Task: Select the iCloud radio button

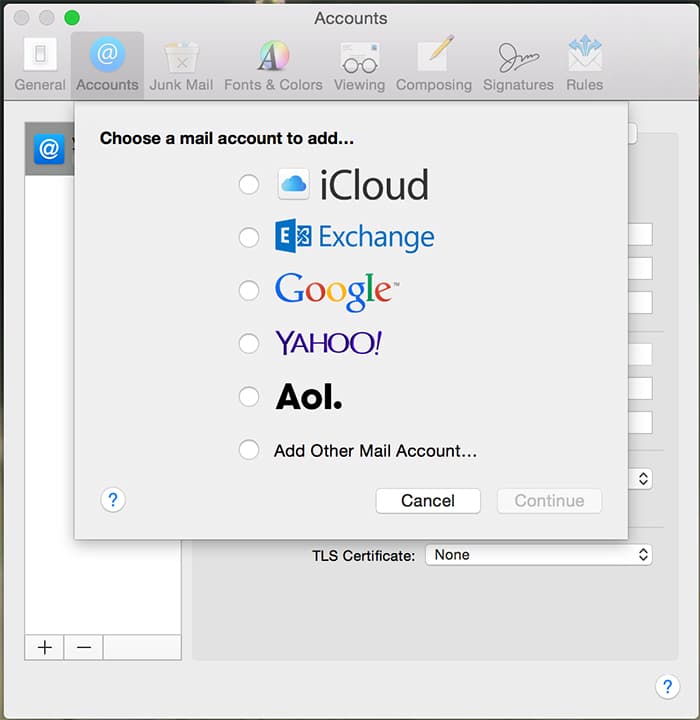Action: tap(249, 185)
